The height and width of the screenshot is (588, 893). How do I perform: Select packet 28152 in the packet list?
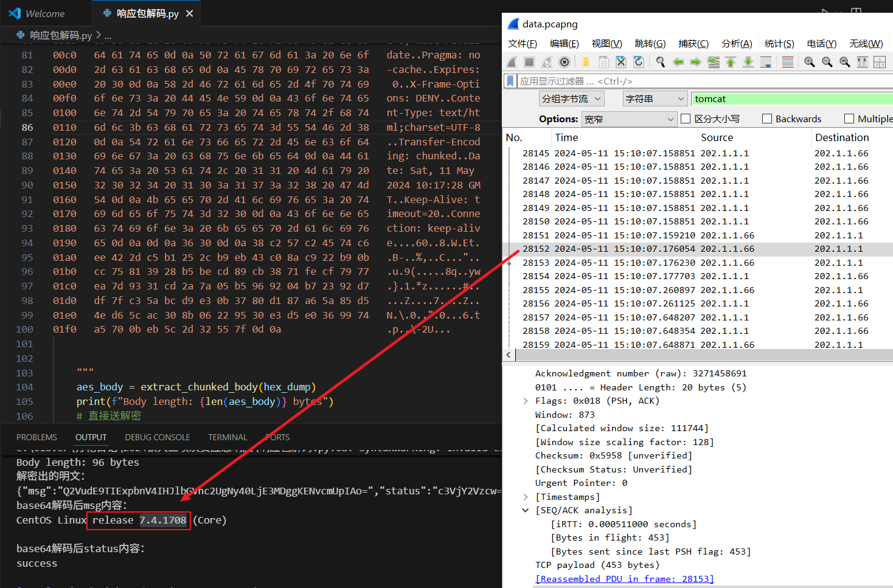click(x=698, y=249)
